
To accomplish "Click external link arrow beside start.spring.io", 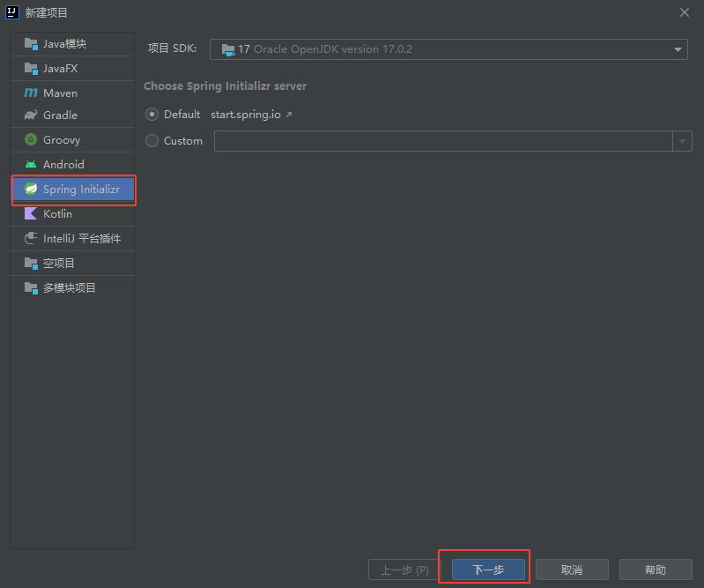I will [x=289, y=115].
